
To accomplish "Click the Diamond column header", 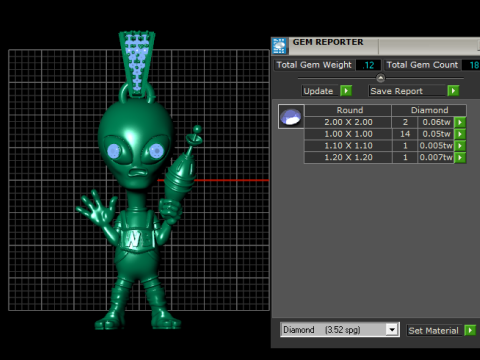I will (x=429, y=110).
